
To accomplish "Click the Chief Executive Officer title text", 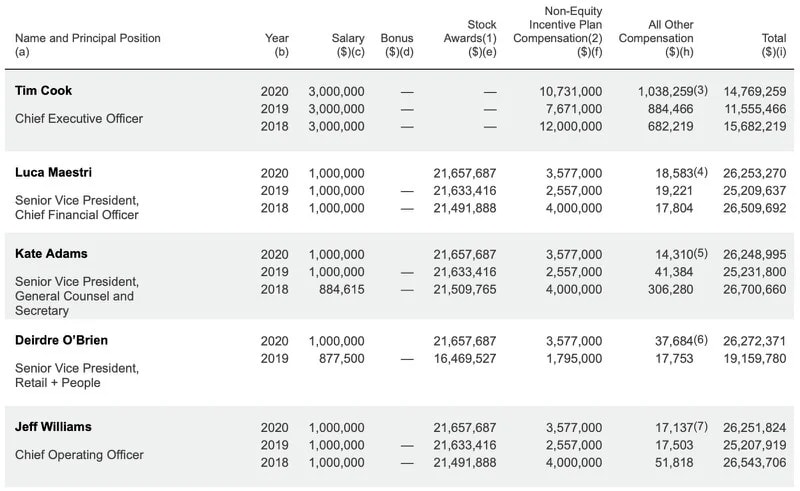I will coord(79,119).
